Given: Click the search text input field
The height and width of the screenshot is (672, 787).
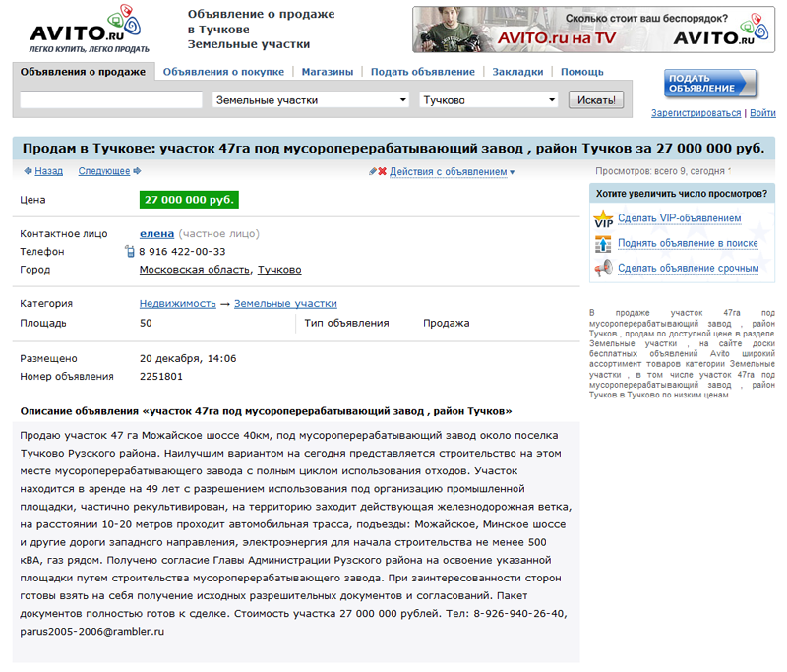Looking at the screenshot, I should click(111, 100).
